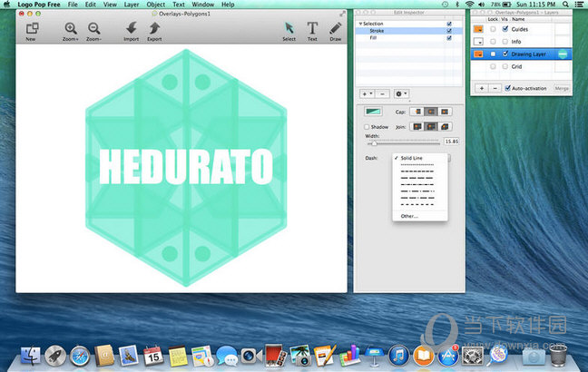Activate the Select arrow tool
This screenshot has height=372, width=588.
tap(289, 28)
